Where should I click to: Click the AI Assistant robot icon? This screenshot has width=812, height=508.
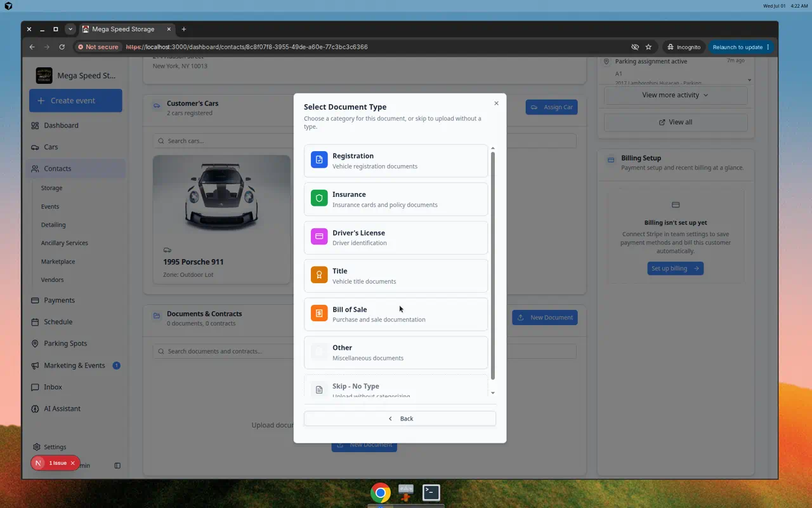[35, 408]
